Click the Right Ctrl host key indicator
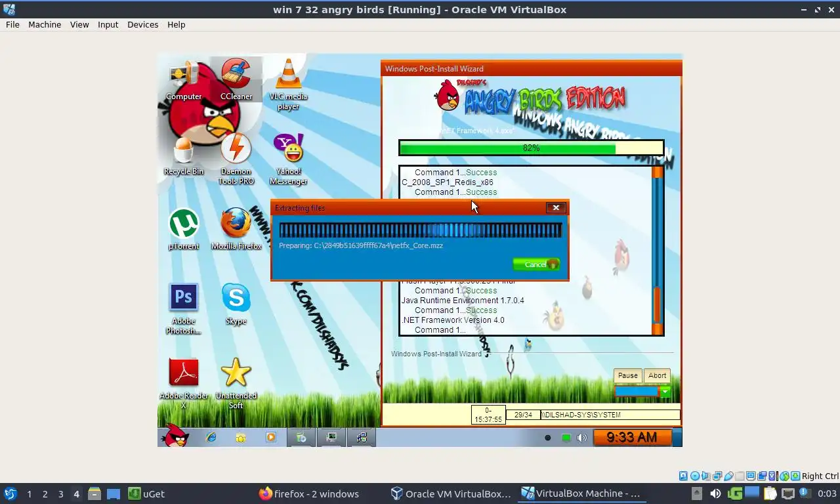This screenshot has width=840, height=504. pos(820,476)
